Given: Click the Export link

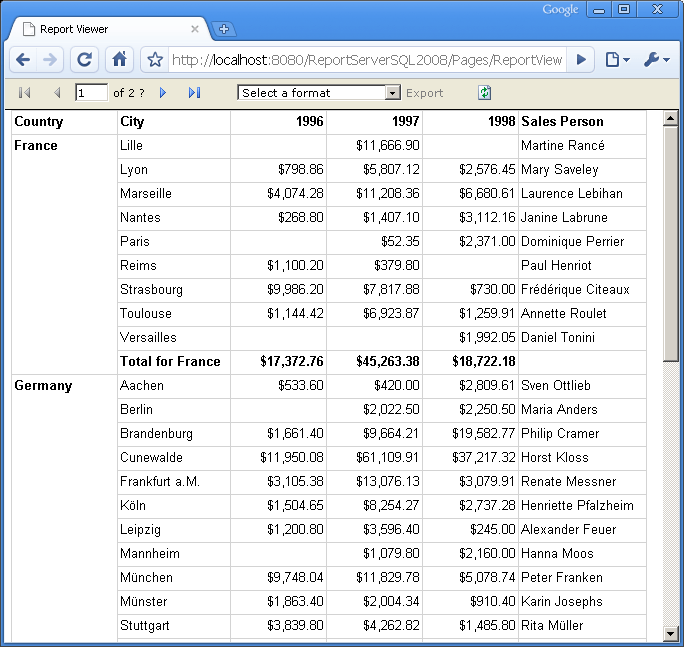Looking at the screenshot, I should click(x=424, y=93).
